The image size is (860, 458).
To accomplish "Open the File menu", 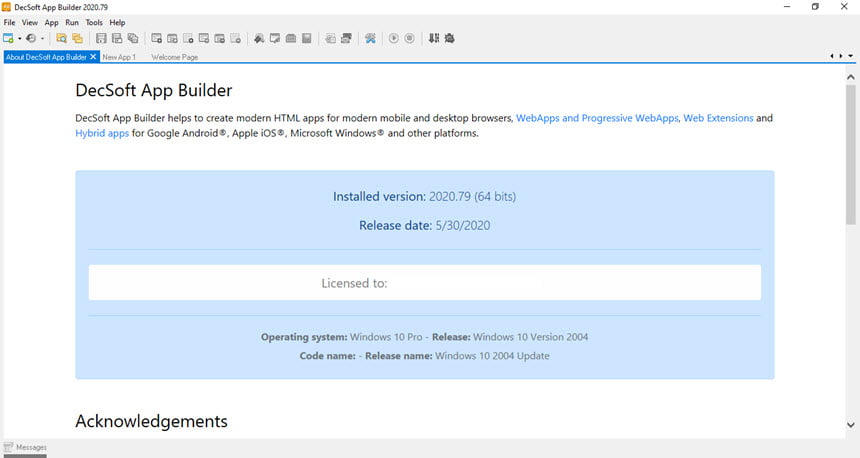I will (x=9, y=22).
